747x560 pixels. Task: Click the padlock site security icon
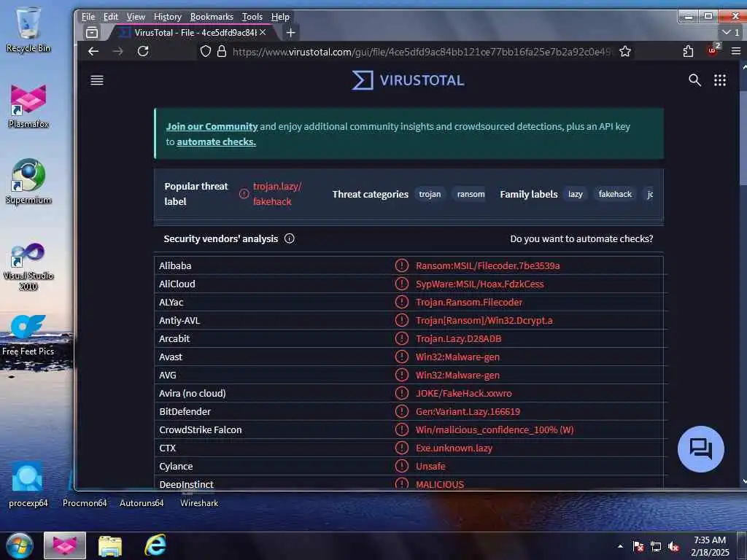pos(222,52)
